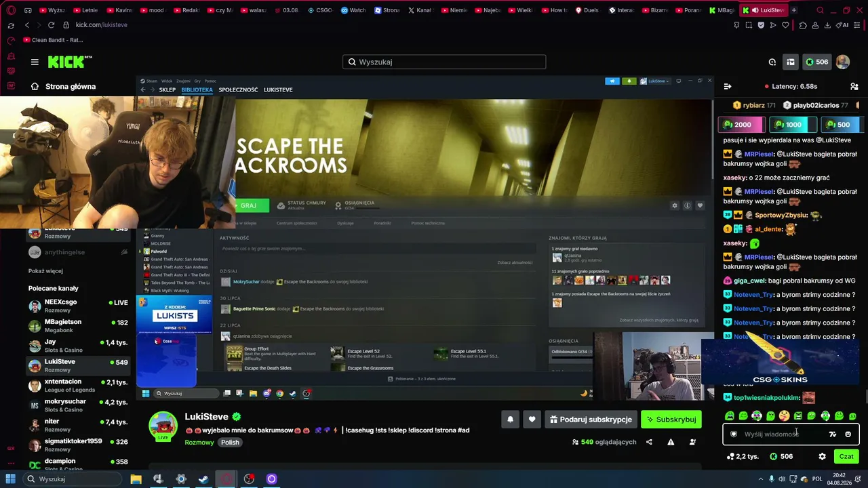This screenshot has width=868, height=488.
Task: Open the Clean Bandit bookmark
Action: click(53, 40)
